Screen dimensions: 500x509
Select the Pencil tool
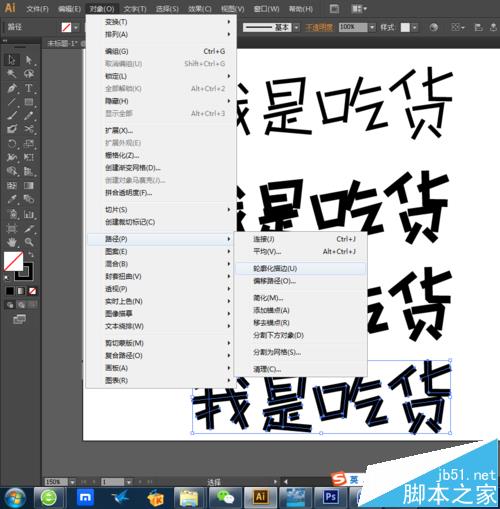point(29,115)
